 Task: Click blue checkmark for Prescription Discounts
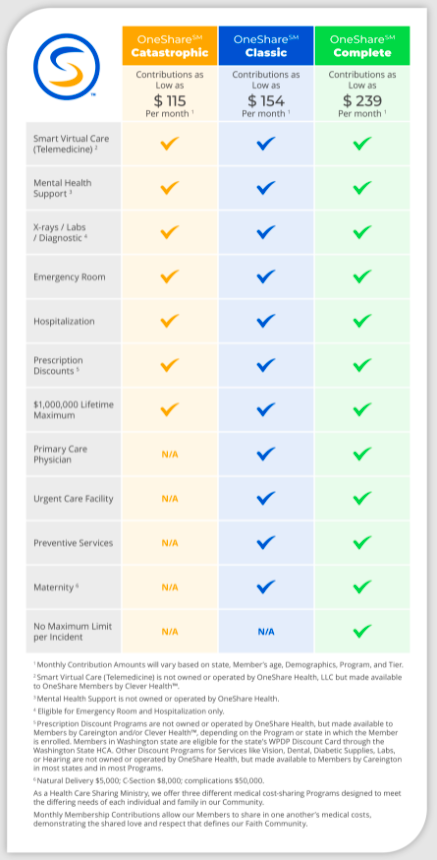coord(266,365)
